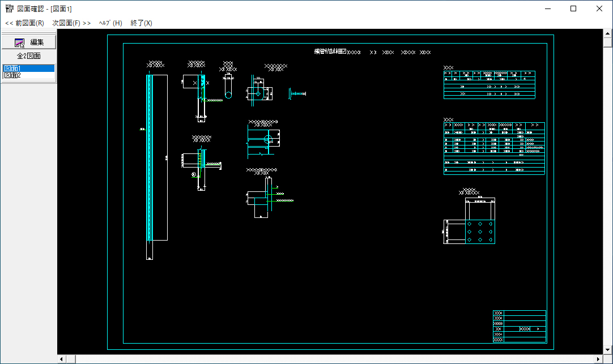Click the drawing title text at top of sheet
Image resolution: width=613 pixels, height=364 pixels.
(330, 52)
